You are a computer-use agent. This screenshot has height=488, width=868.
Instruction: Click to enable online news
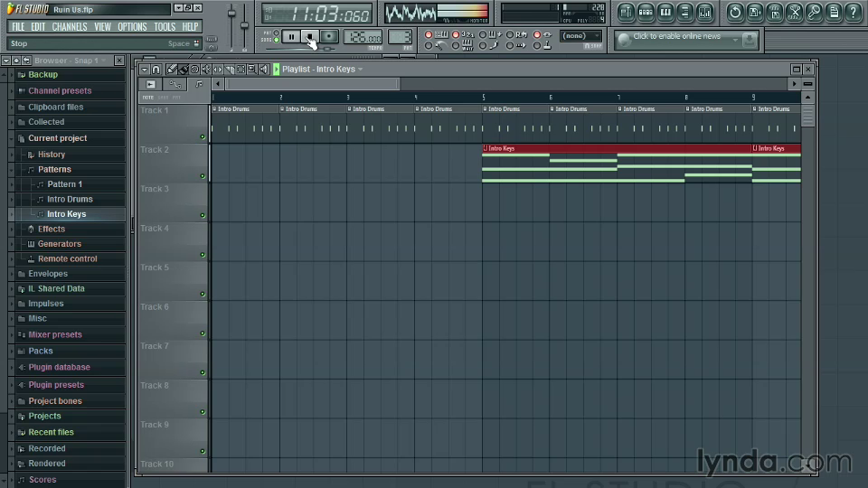pyautogui.click(x=676, y=36)
